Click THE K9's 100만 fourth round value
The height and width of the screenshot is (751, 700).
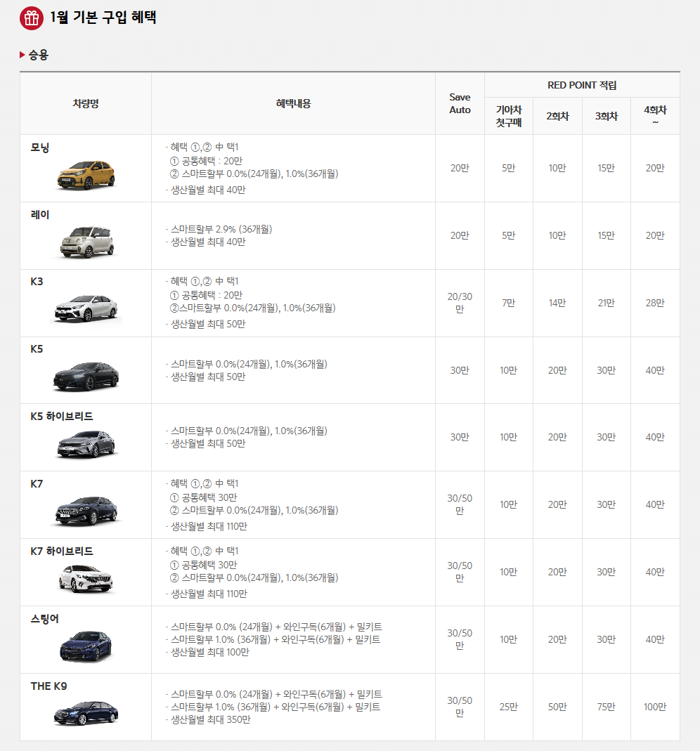[x=655, y=707]
